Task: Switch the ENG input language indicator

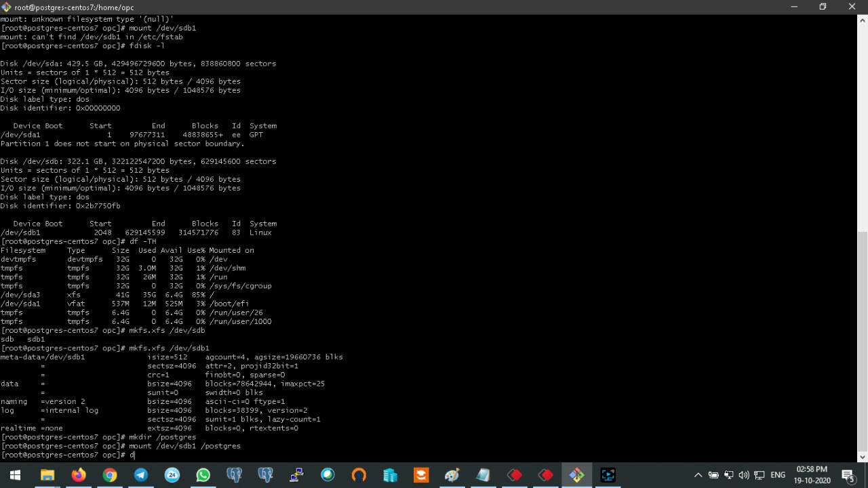Action: point(778,475)
